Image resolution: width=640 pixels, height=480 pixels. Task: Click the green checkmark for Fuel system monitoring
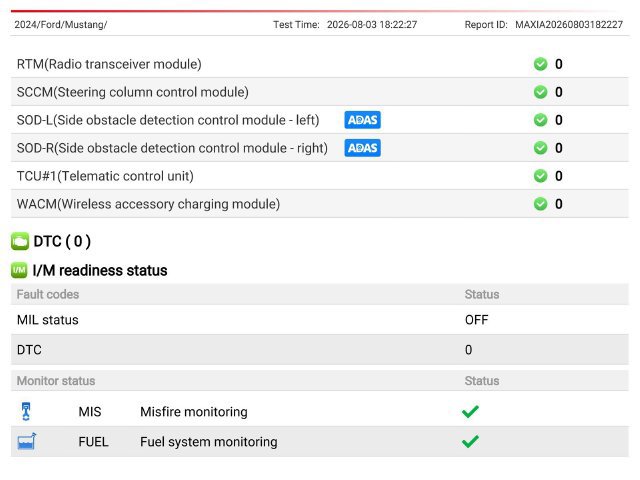470,442
